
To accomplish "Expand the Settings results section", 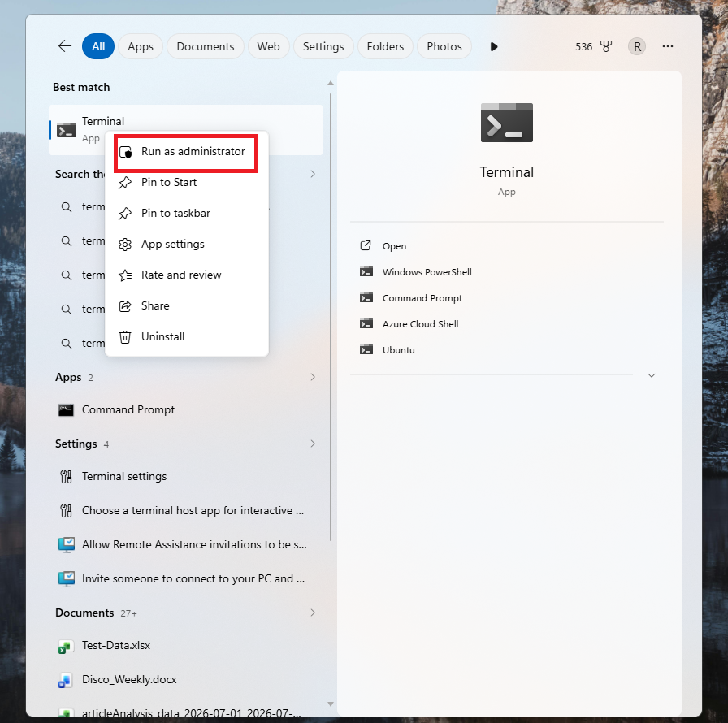I will click(313, 444).
